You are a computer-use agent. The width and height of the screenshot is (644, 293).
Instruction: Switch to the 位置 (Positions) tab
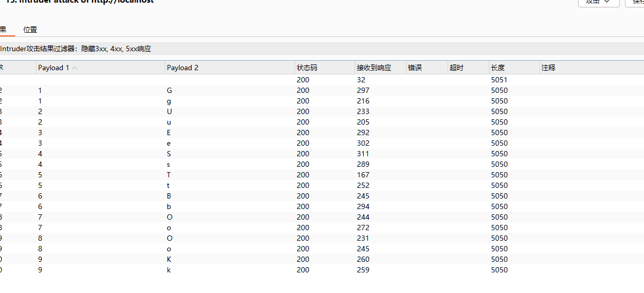click(x=30, y=30)
